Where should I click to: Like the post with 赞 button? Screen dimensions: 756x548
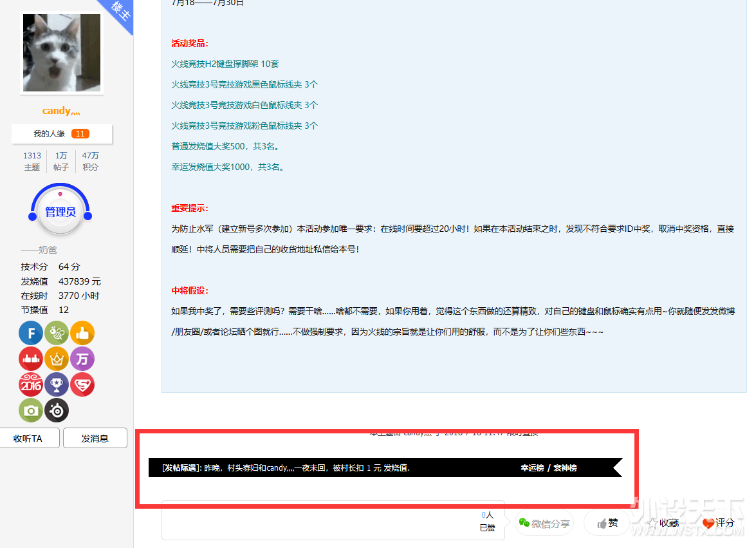click(x=607, y=523)
